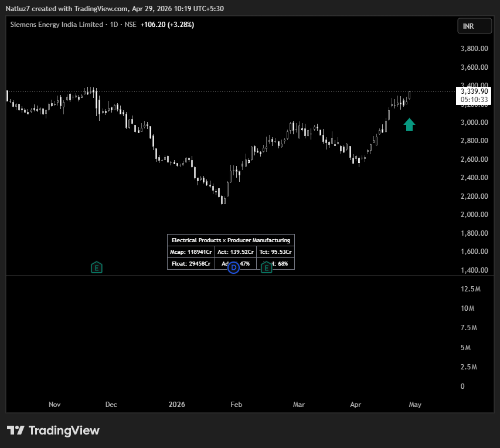Click Electrical Products × Producer Manufacturing header

coord(231,240)
